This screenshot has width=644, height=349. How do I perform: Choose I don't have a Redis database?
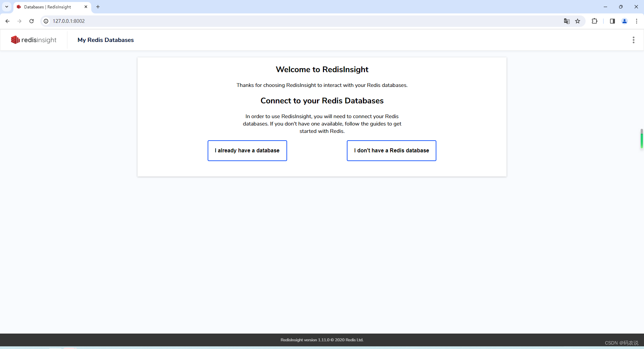coord(391,151)
